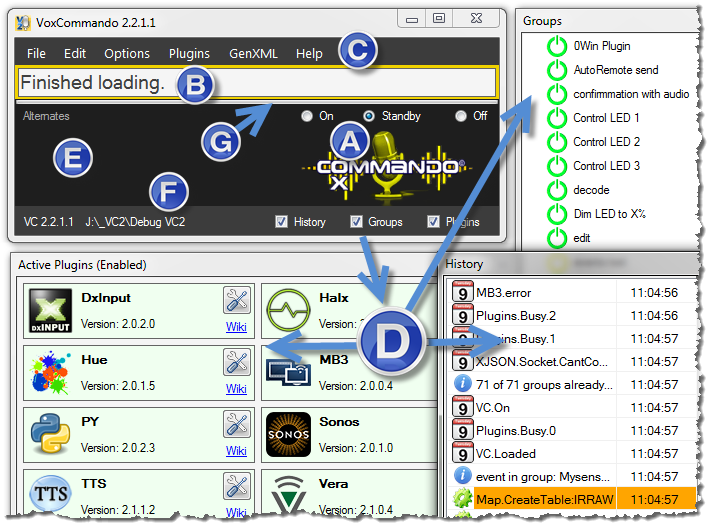Open the File menu
This screenshot has width=712, height=528.
tap(36, 54)
